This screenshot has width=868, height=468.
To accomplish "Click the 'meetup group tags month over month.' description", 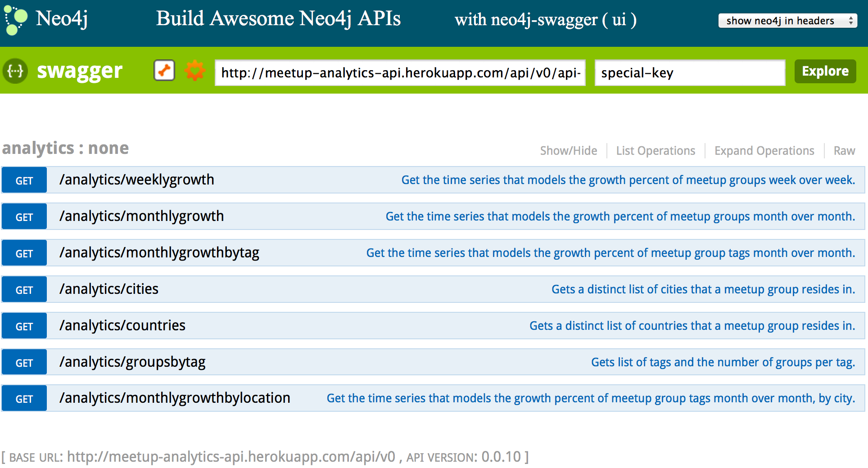I will click(610, 253).
